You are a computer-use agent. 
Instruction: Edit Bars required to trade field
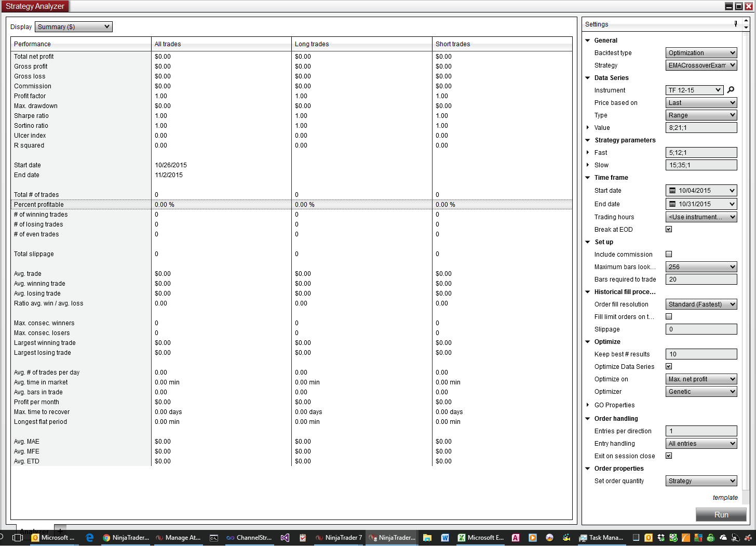coord(701,279)
